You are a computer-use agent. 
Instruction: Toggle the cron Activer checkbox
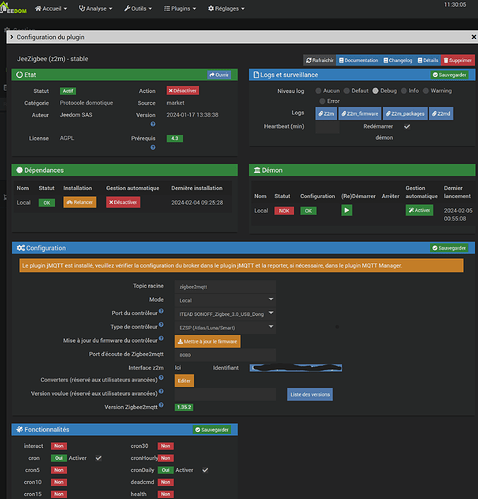(x=98, y=458)
